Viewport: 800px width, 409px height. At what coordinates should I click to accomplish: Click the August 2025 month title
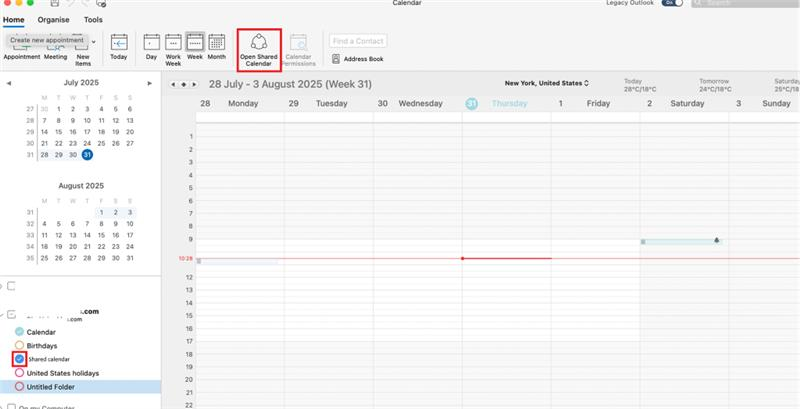pyautogui.click(x=81, y=186)
